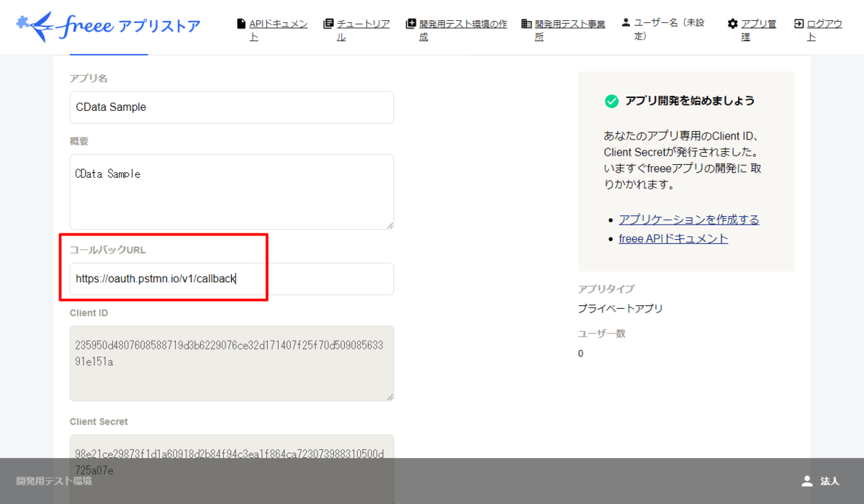The height and width of the screenshot is (504, 864).
Task: Click the Client Secret label
Action: pyautogui.click(x=99, y=421)
